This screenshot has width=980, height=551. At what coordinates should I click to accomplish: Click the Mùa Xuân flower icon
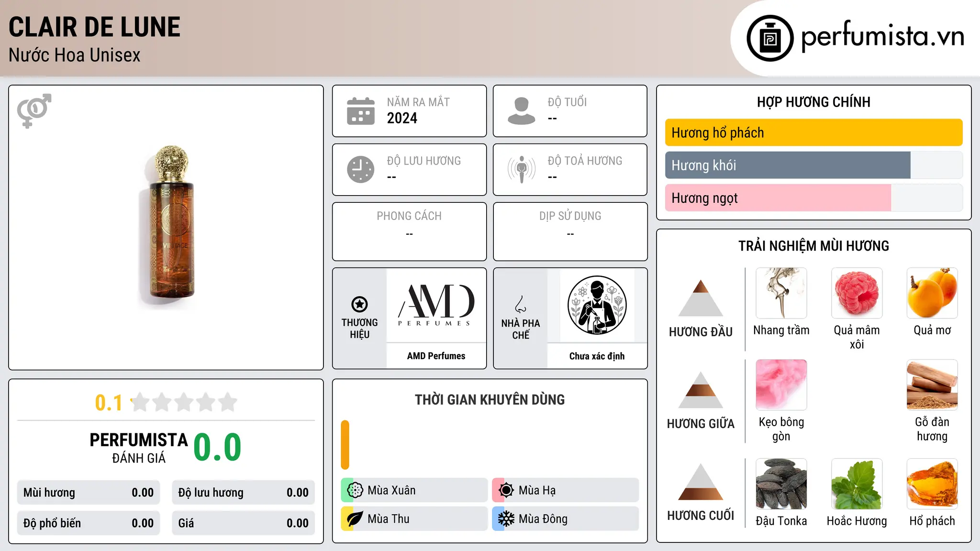click(x=355, y=490)
